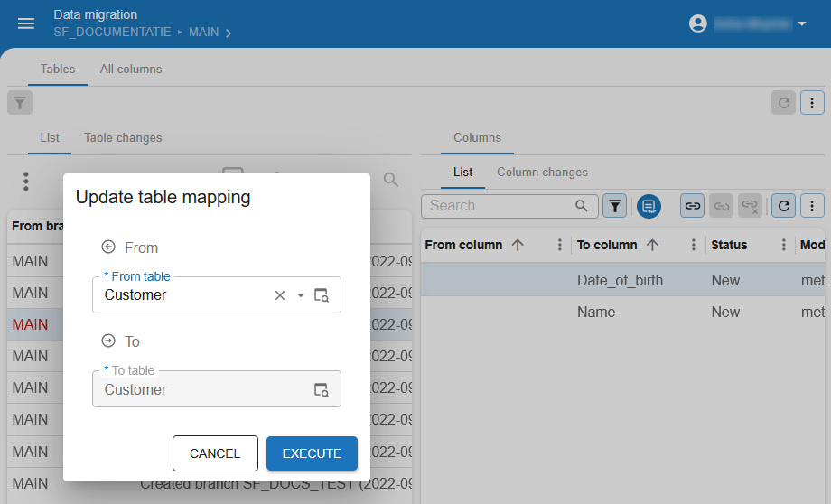Open the Status column header options menu
The width and height of the screenshot is (831, 504).
pos(783,245)
